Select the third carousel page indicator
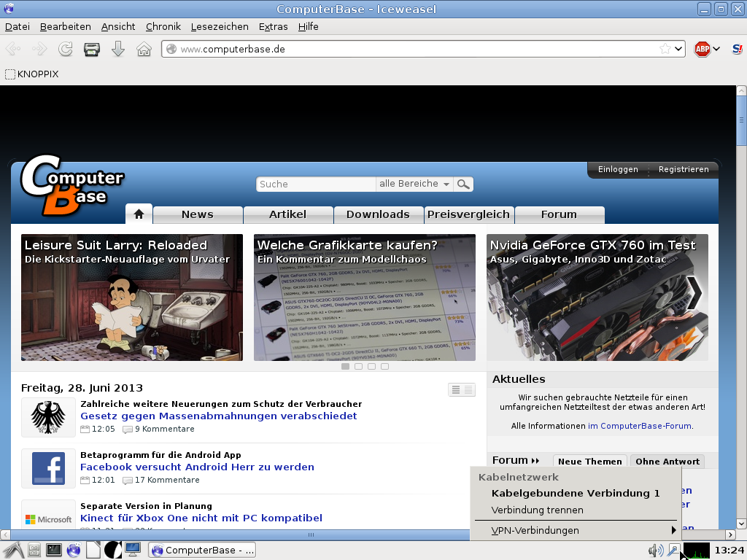Viewport: 747px width, 560px height. tap(371, 366)
